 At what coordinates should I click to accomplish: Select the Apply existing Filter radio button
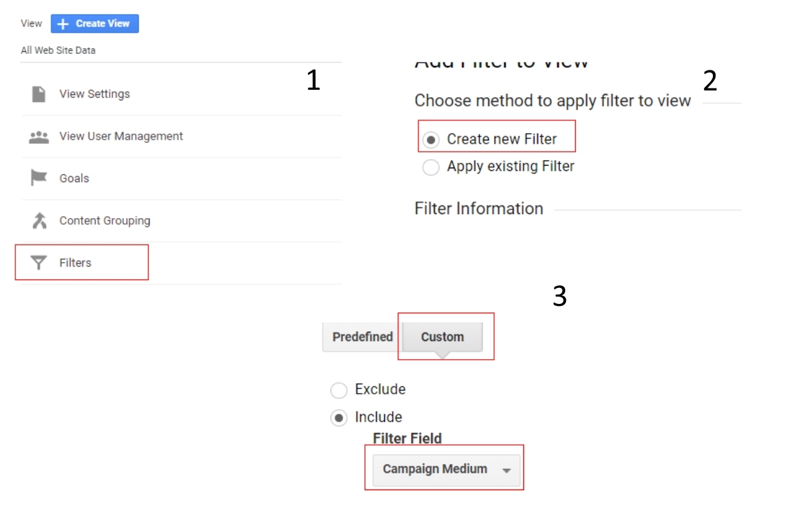click(432, 167)
